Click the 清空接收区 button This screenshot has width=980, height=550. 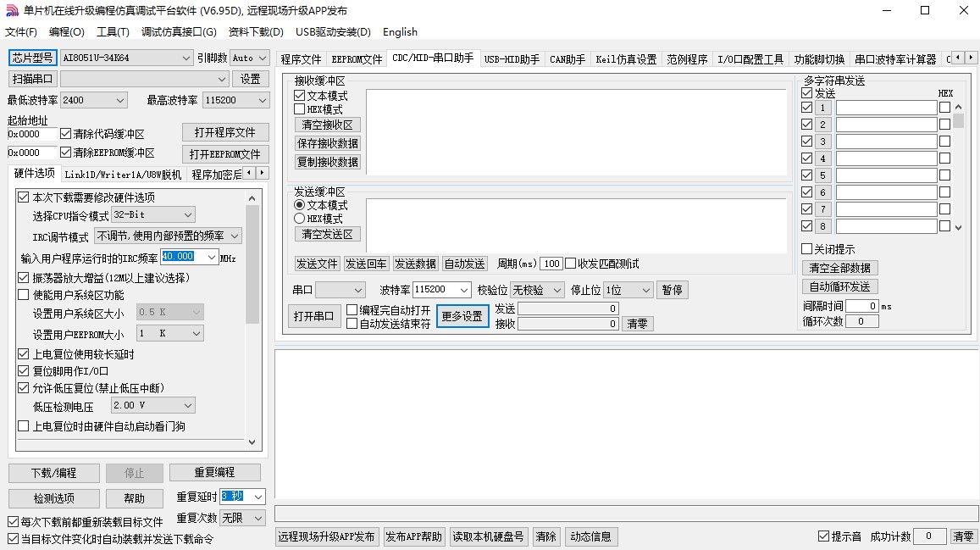328,125
